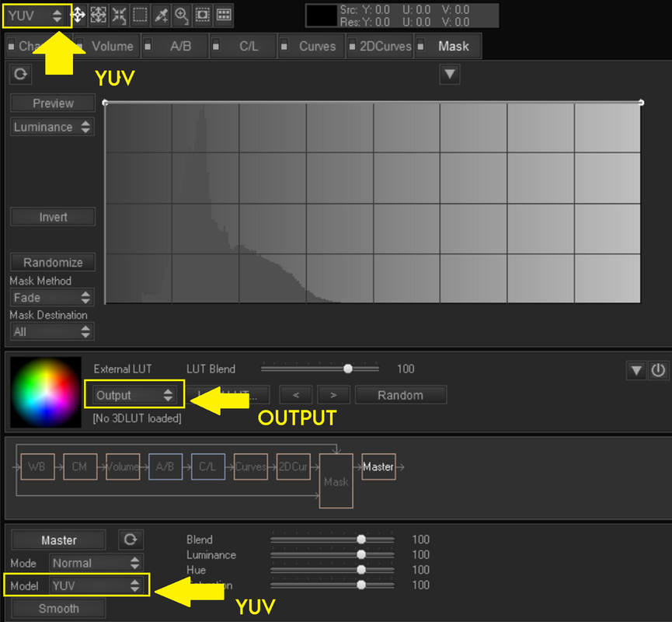Open the Mode dropdown set to Normal
Image resolution: width=672 pixels, height=622 pixels.
(x=96, y=563)
